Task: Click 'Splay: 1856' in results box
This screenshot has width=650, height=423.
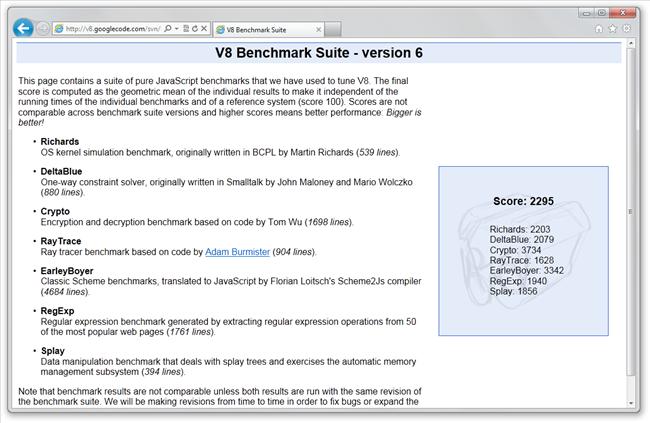Action: click(x=513, y=291)
